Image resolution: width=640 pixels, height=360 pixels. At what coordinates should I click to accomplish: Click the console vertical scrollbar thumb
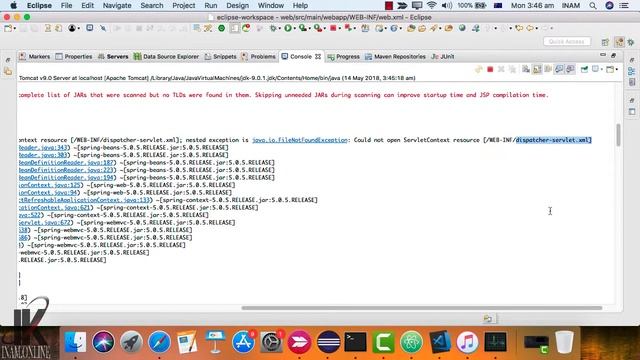pos(618,135)
